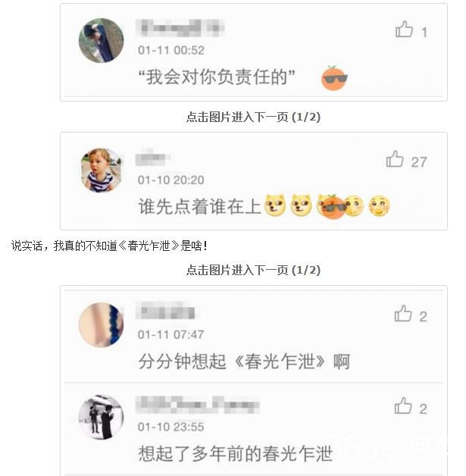
Task: Click the second doge emoji after 谁先点着谁在上
Action: click(x=301, y=205)
